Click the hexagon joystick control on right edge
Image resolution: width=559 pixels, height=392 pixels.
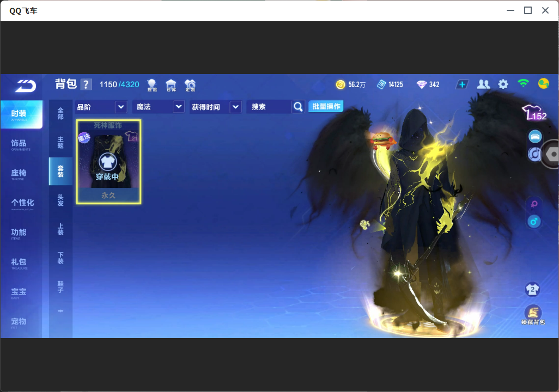coord(551,154)
